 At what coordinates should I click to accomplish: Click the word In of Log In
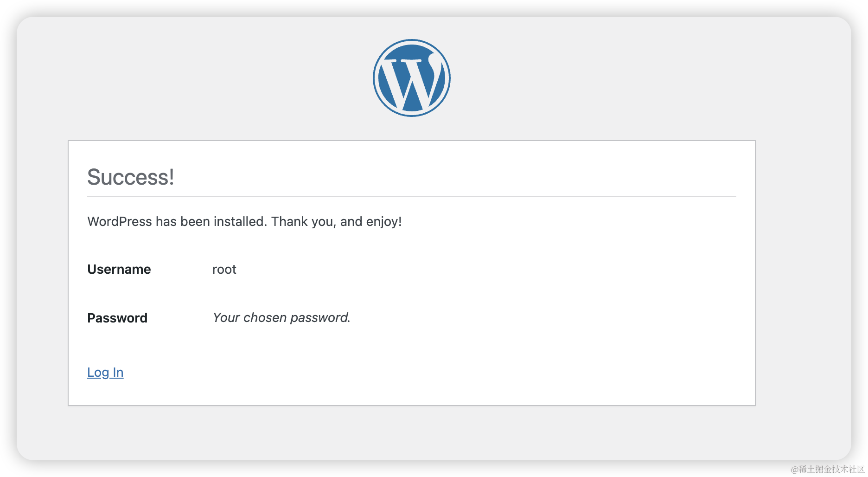tap(118, 373)
